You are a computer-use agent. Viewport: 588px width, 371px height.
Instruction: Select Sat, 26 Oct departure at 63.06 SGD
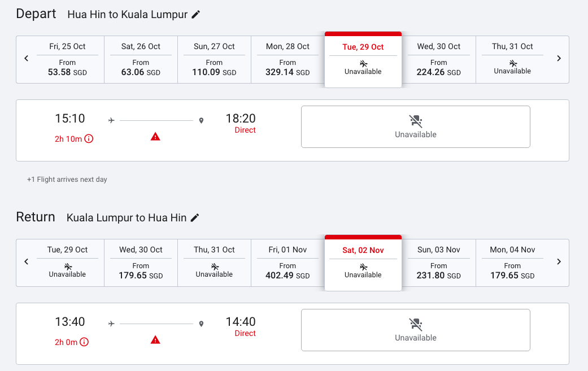141,60
